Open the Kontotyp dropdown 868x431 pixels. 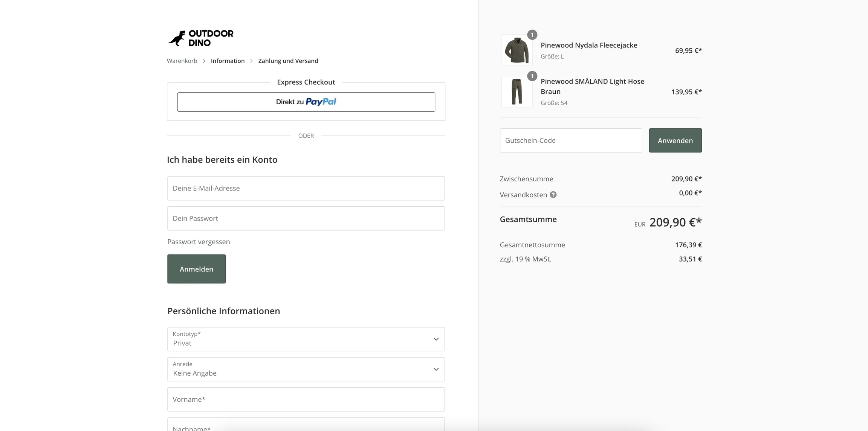click(x=306, y=339)
